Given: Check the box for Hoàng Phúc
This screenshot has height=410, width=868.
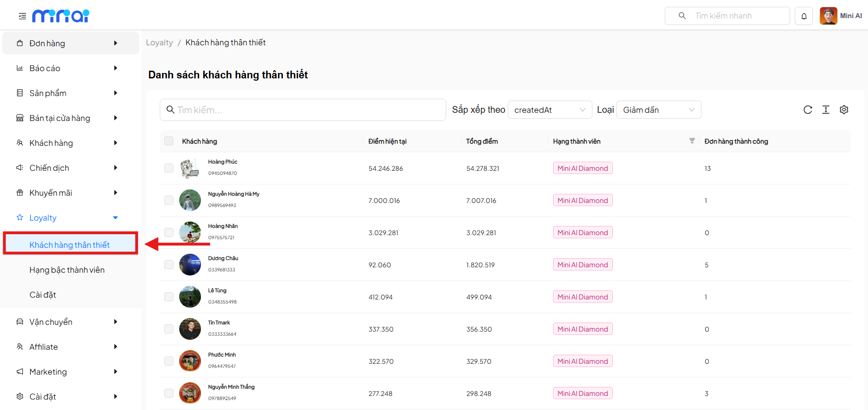Looking at the screenshot, I should click(x=169, y=168).
